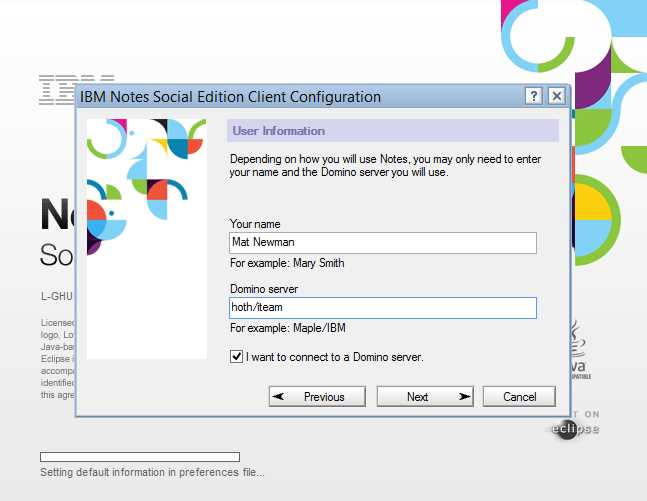Click the left arrow on Previous button
The height and width of the screenshot is (501, 647).
tap(279, 397)
